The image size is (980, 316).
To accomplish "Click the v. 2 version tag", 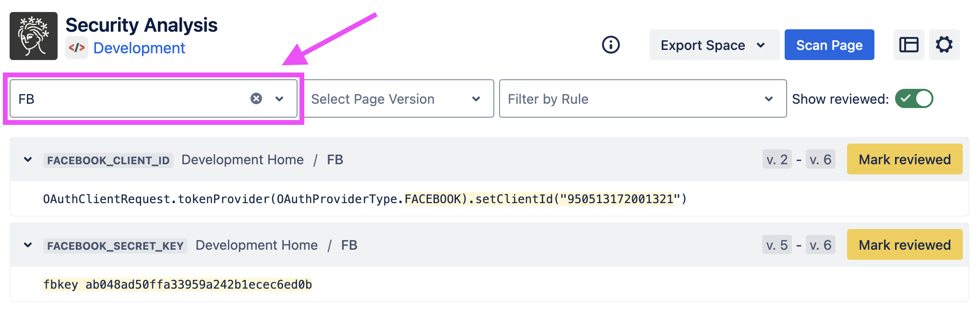I will point(777,159).
